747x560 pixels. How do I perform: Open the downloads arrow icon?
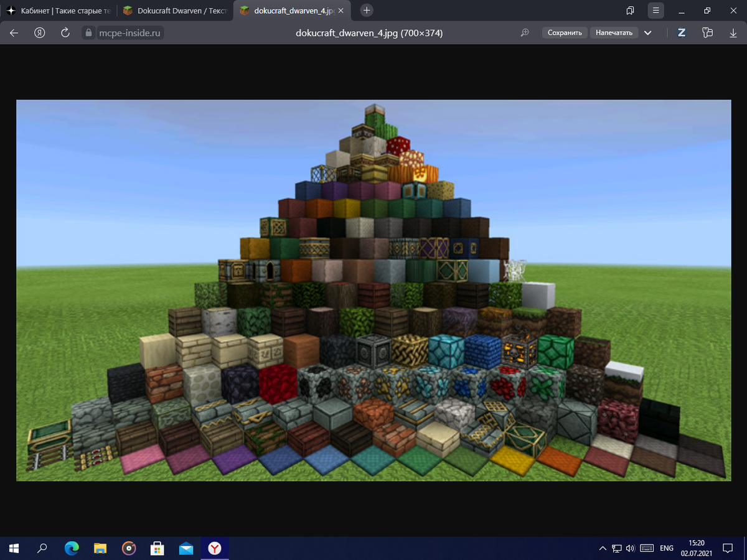733,33
